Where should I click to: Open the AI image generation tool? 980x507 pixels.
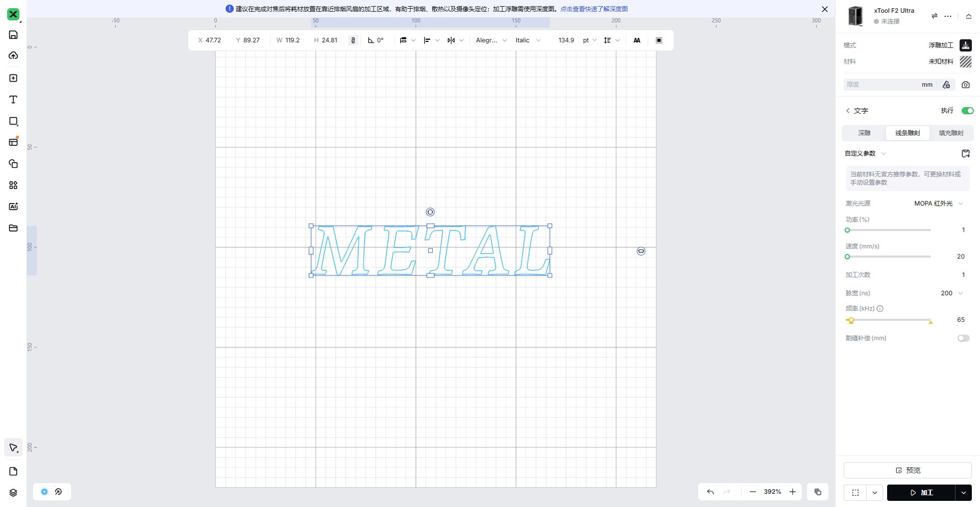coord(13,207)
